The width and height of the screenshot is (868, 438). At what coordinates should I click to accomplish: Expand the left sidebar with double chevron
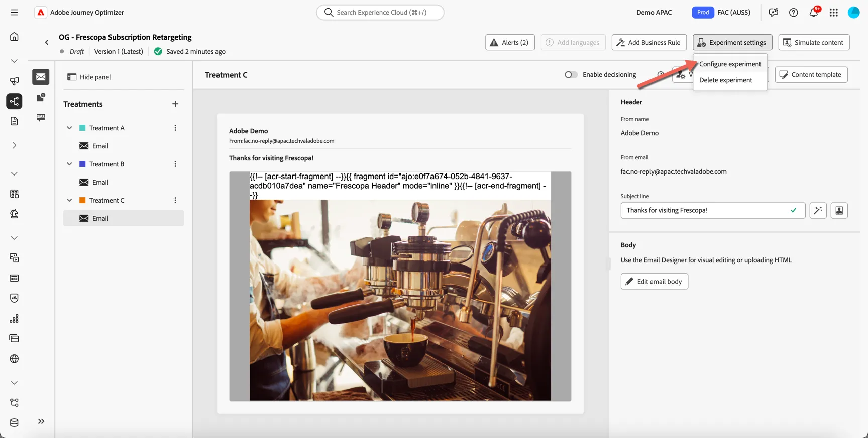point(41,421)
